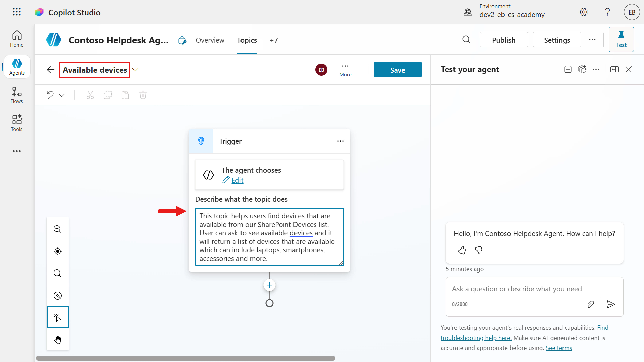Click the attach file paperclip icon
The width and height of the screenshot is (644, 362).
[x=591, y=304]
